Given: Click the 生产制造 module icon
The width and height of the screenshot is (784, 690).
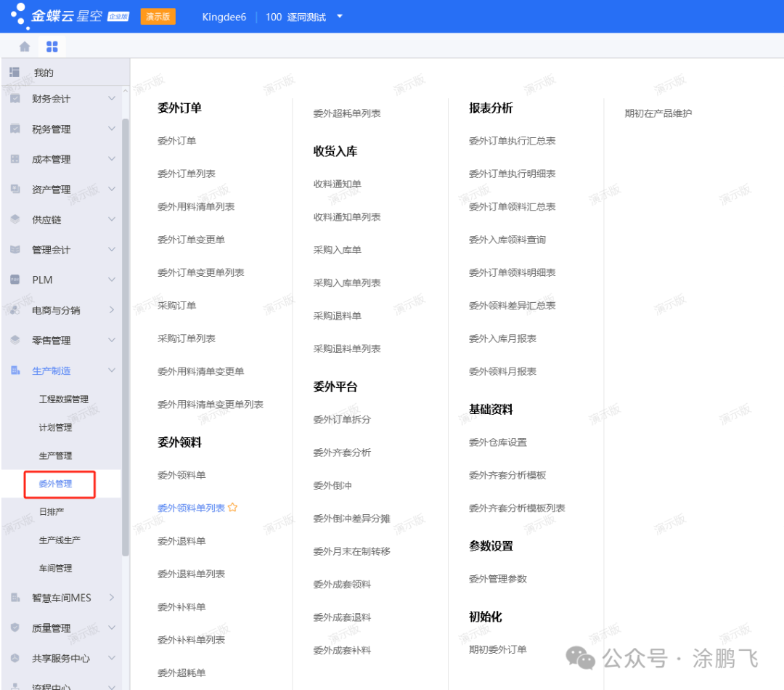Looking at the screenshot, I should click(15, 370).
